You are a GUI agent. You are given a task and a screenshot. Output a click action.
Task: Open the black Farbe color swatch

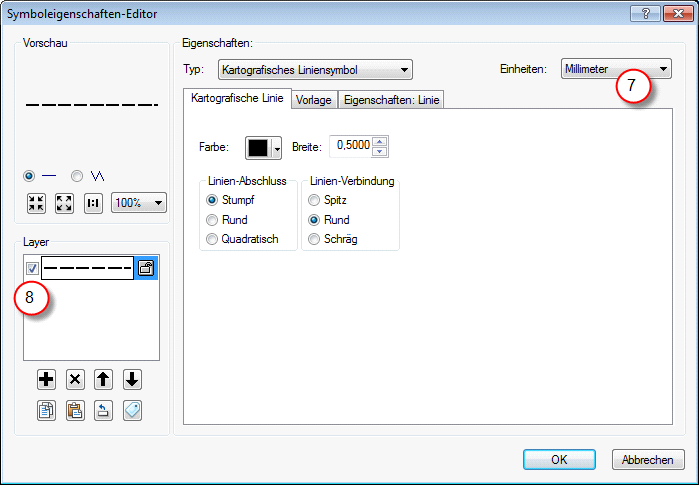[264, 147]
